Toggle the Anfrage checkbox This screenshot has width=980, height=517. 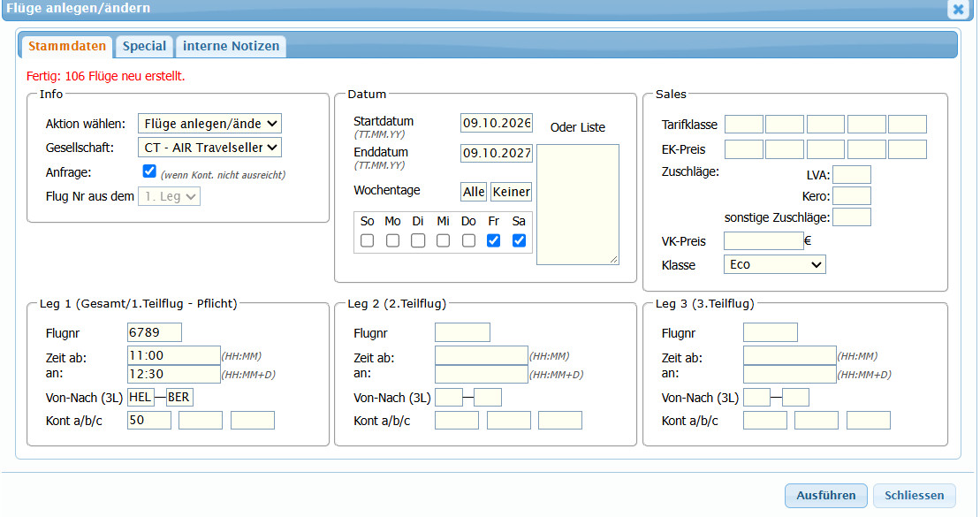tap(149, 171)
